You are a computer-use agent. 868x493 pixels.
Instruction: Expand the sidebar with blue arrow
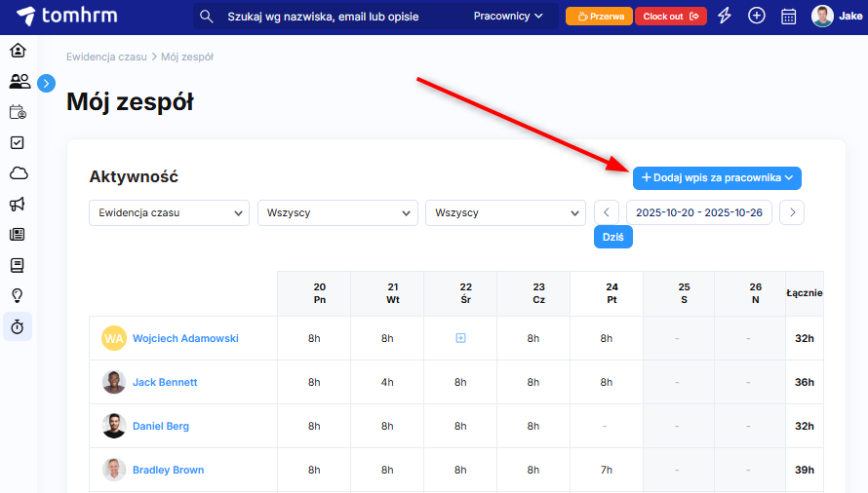point(47,84)
